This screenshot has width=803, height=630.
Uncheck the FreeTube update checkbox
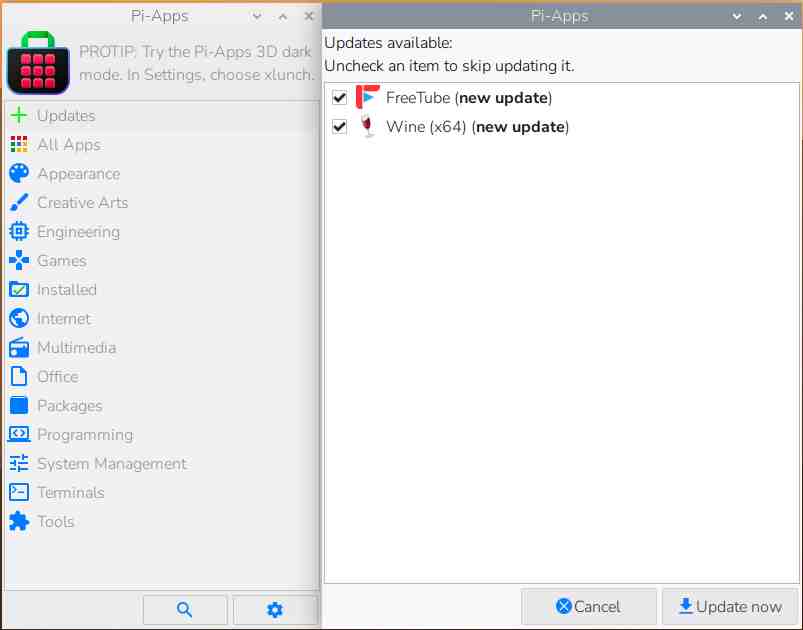point(339,98)
